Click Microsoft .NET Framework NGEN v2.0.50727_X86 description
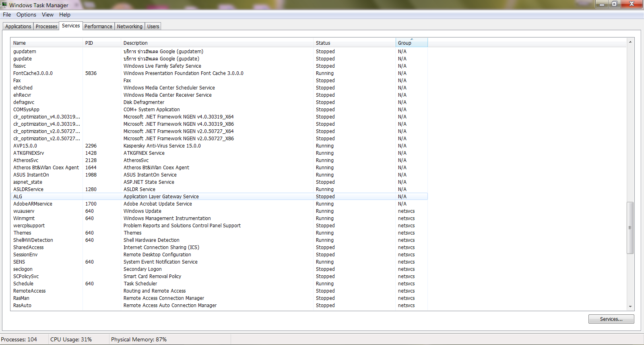The height and width of the screenshot is (345, 644). point(178,139)
